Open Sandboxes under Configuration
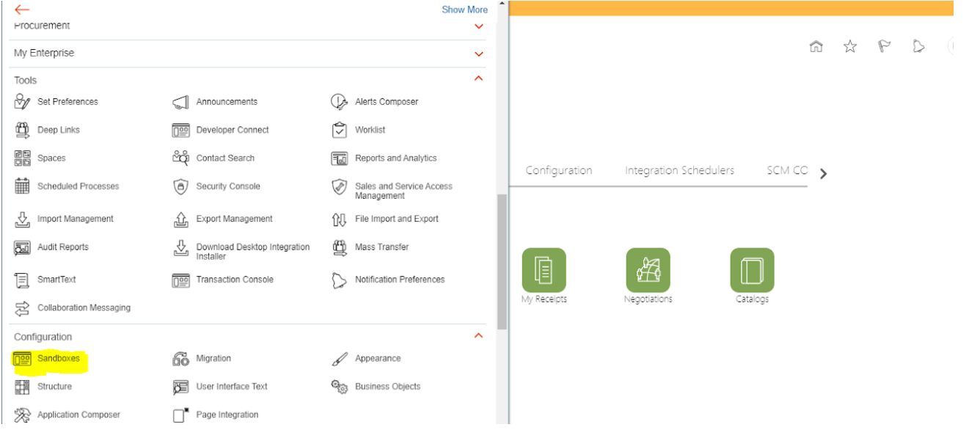The image size is (980, 430). [58, 359]
